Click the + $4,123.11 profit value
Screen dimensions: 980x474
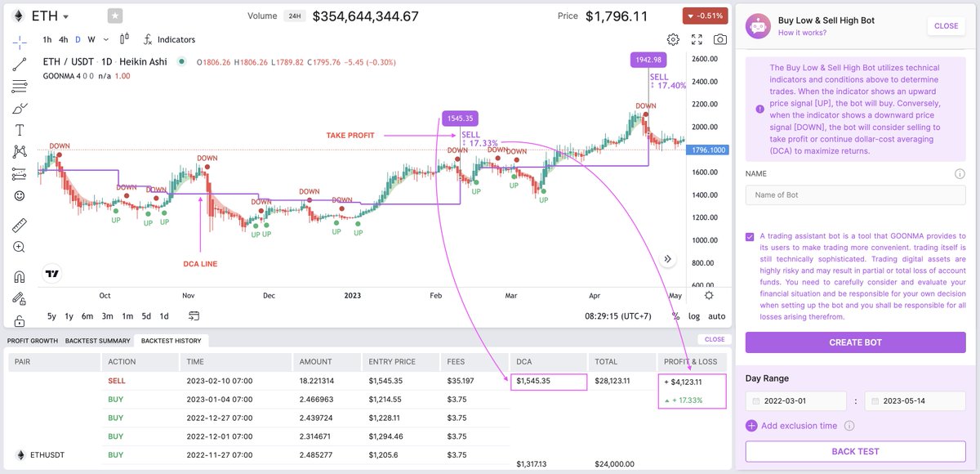(x=683, y=381)
